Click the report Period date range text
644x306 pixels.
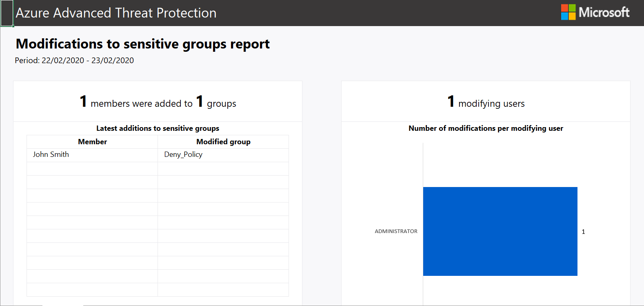(x=74, y=60)
